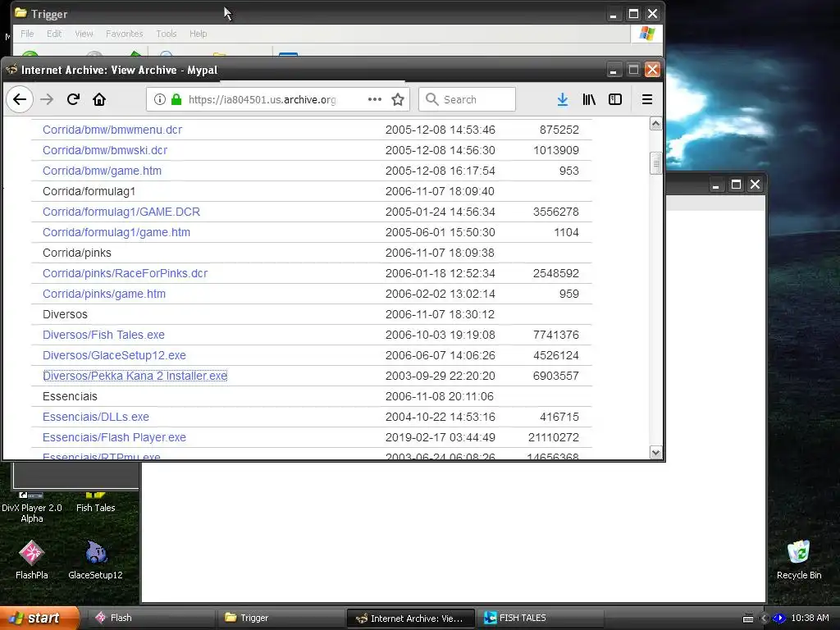Click the taskbar clock 10:38 AM
The image size is (840, 630).
coord(810,618)
